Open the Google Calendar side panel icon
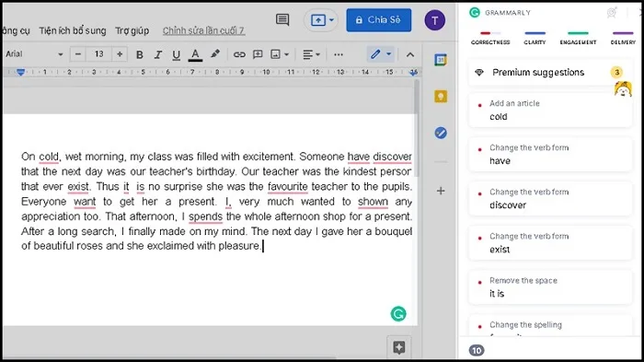The image size is (644, 362). 441,60
